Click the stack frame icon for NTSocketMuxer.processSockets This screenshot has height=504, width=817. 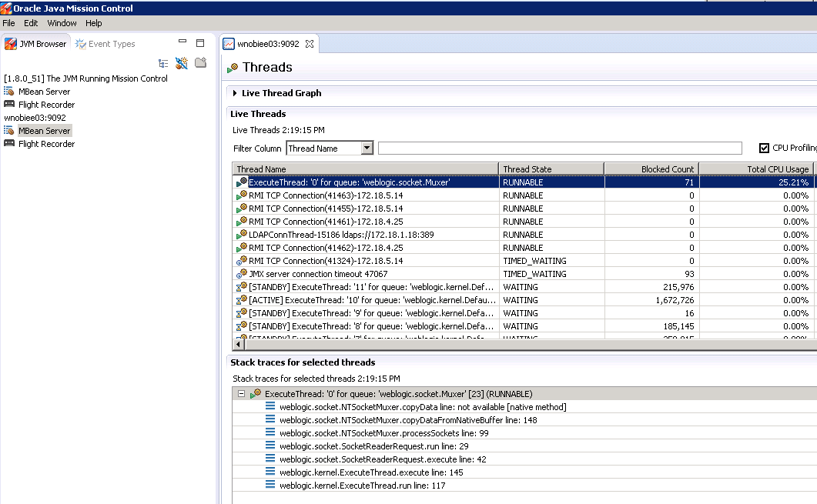pos(270,433)
